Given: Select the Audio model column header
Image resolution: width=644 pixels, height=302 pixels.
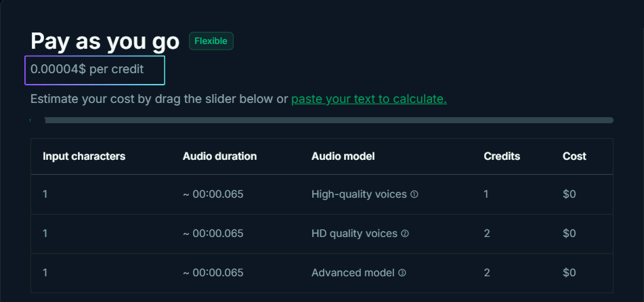Looking at the screenshot, I should pyautogui.click(x=343, y=156).
